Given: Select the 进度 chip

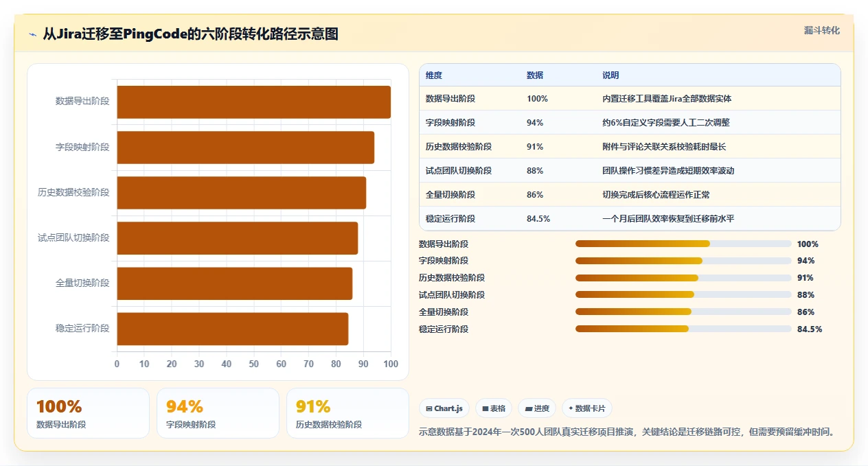Looking at the screenshot, I should click(537, 408).
